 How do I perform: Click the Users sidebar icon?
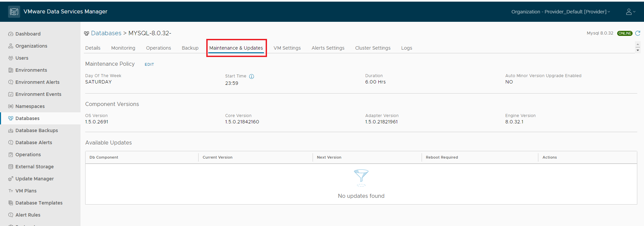click(11, 58)
